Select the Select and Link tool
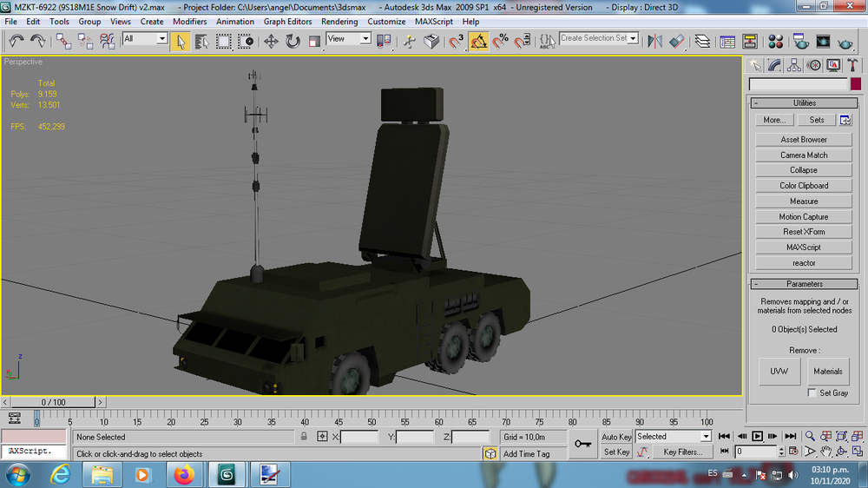 (x=63, y=41)
